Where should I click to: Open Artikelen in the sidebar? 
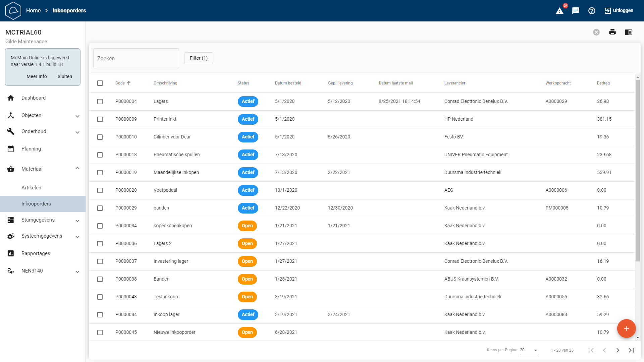pos(32,188)
